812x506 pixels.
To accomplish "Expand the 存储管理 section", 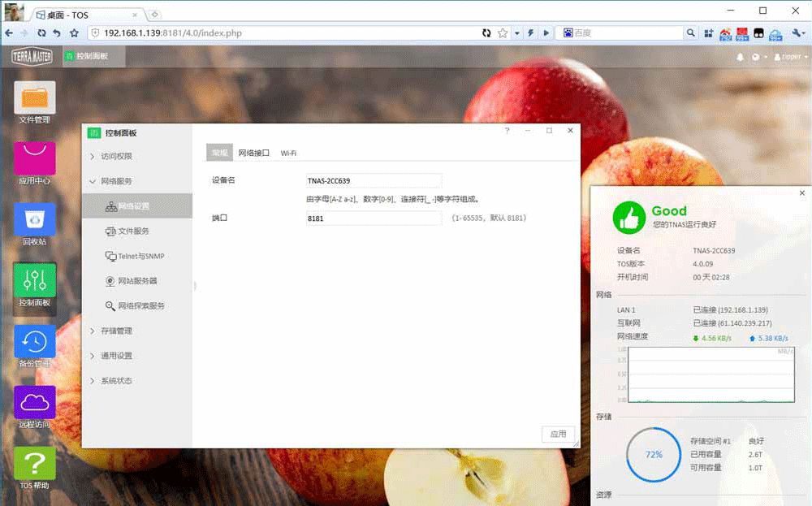I will coord(116,331).
